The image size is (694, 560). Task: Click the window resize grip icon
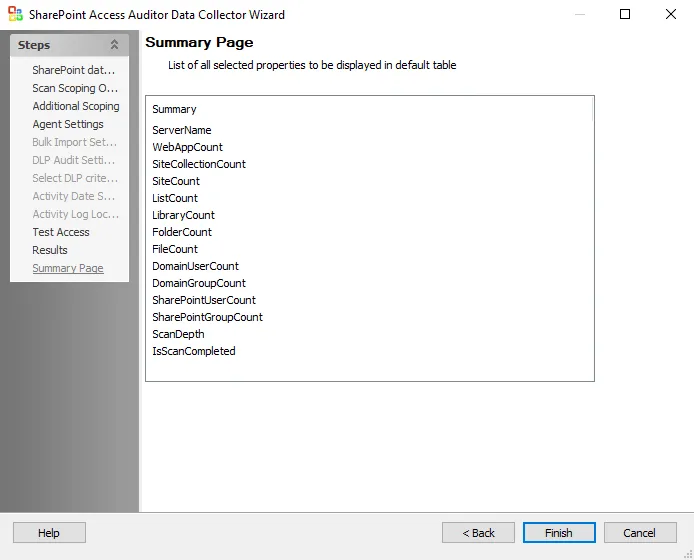pos(688,554)
